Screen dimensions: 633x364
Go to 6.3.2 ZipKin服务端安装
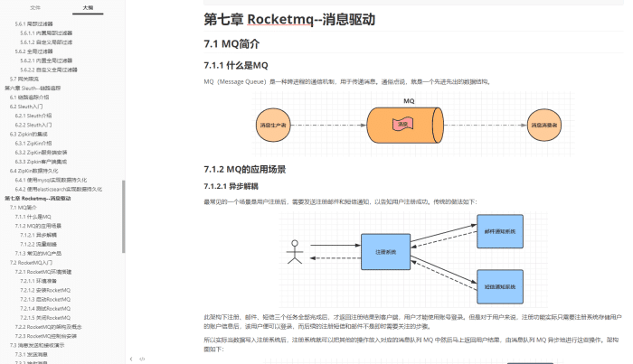pos(42,153)
